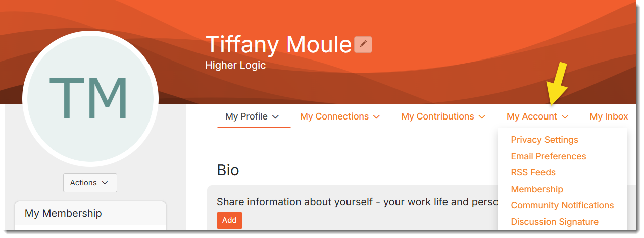Open Community Notifications settings
This screenshot has height=238, width=644.
[562, 205]
